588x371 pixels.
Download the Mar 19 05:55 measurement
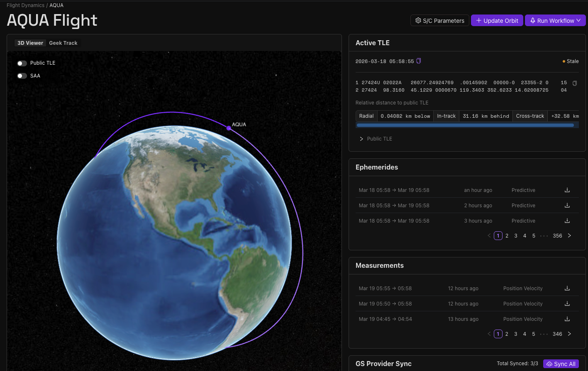pos(567,289)
